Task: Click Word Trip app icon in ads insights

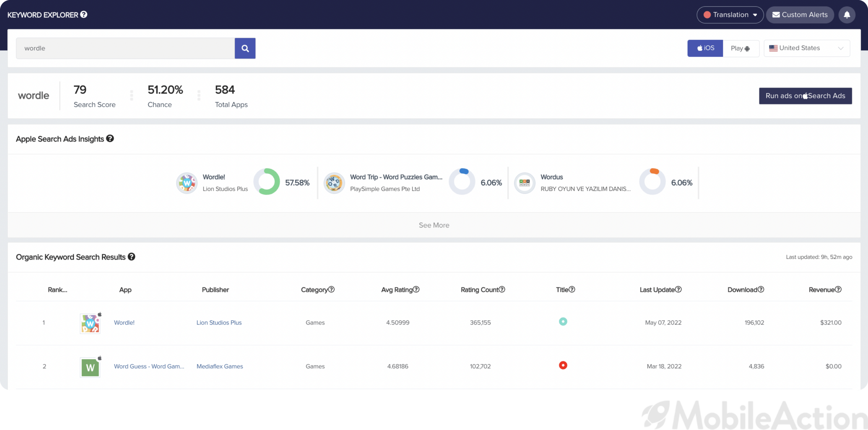Action: pos(334,183)
